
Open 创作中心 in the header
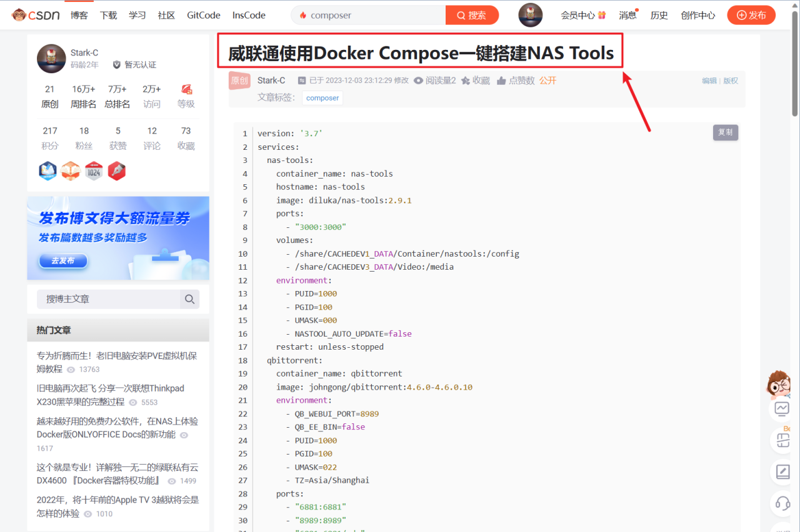pos(698,15)
